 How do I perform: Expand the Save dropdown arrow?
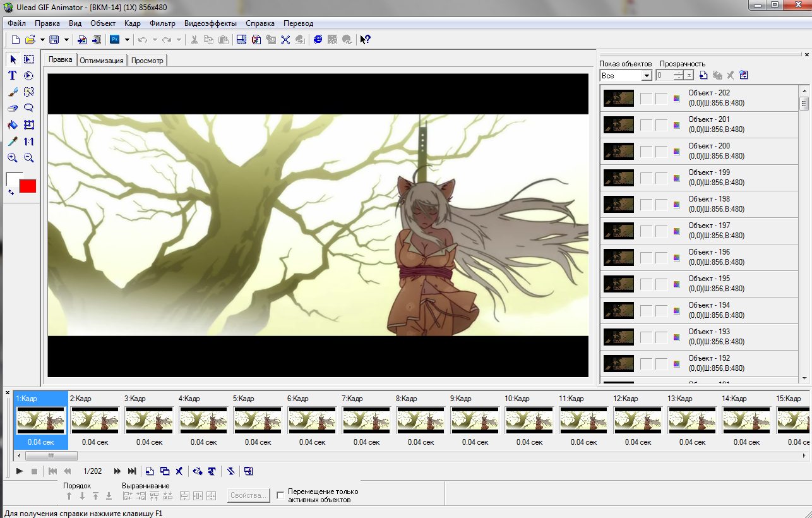click(x=66, y=40)
